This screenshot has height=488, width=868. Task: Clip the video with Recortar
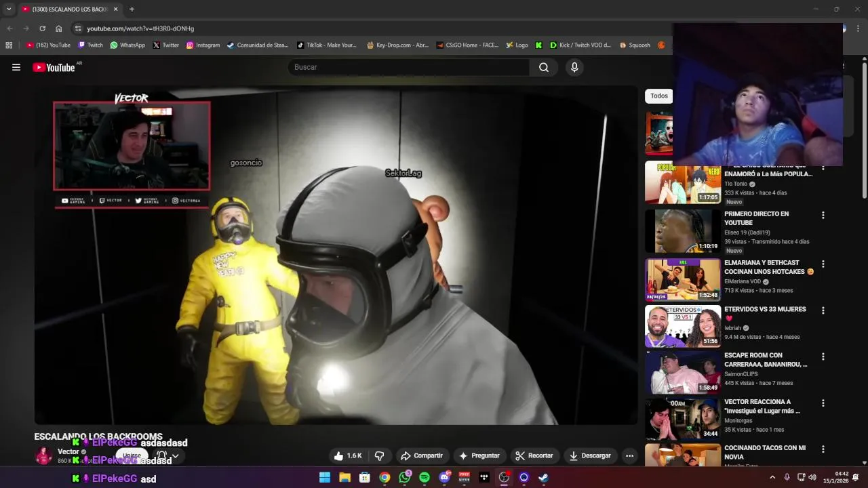[534, 455]
